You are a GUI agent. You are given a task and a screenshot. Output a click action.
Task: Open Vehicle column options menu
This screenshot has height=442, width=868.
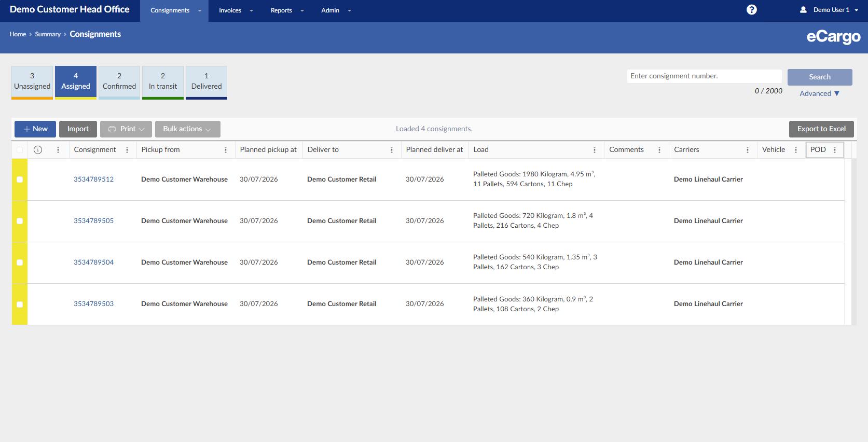(x=796, y=150)
